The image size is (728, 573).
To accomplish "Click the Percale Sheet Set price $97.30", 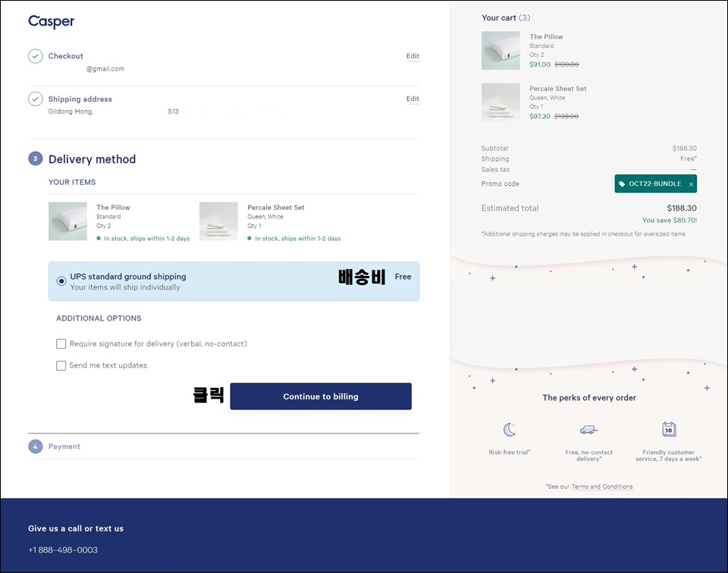I will point(540,117).
